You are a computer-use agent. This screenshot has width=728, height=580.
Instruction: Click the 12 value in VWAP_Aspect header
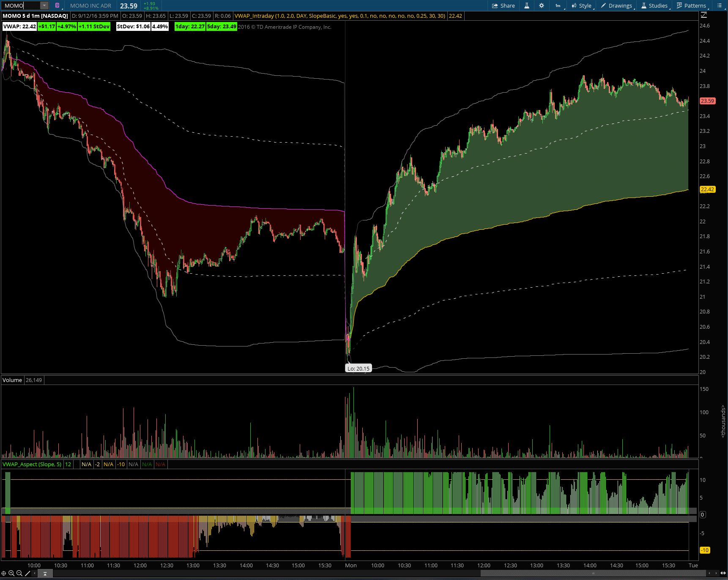pos(68,464)
